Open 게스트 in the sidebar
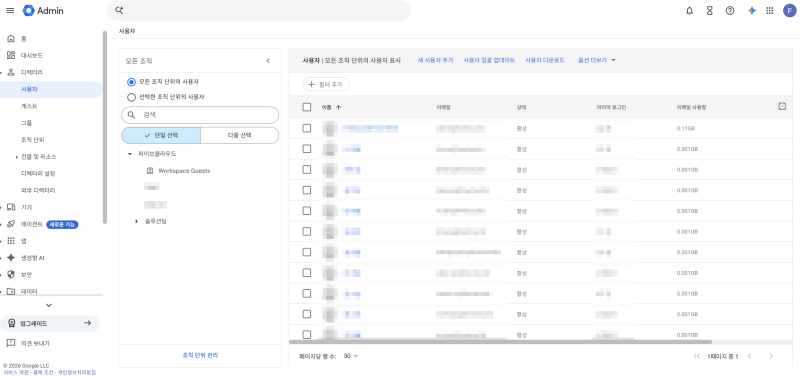 [x=29, y=106]
